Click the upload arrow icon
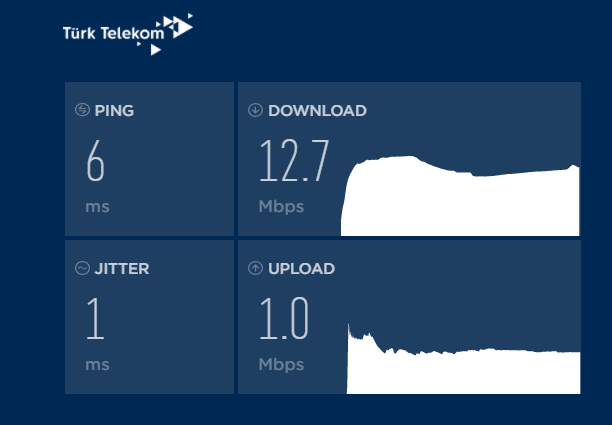612x425 pixels. click(x=255, y=268)
